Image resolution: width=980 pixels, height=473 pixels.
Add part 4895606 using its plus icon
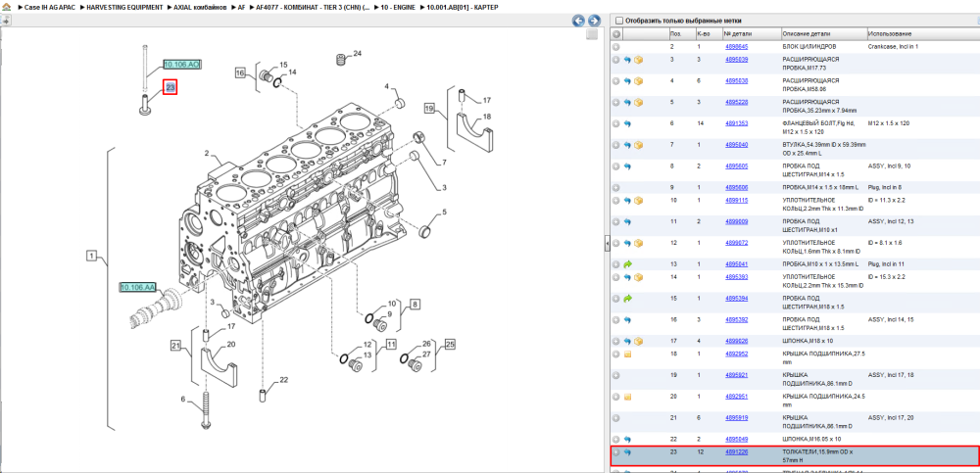coord(616,187)
